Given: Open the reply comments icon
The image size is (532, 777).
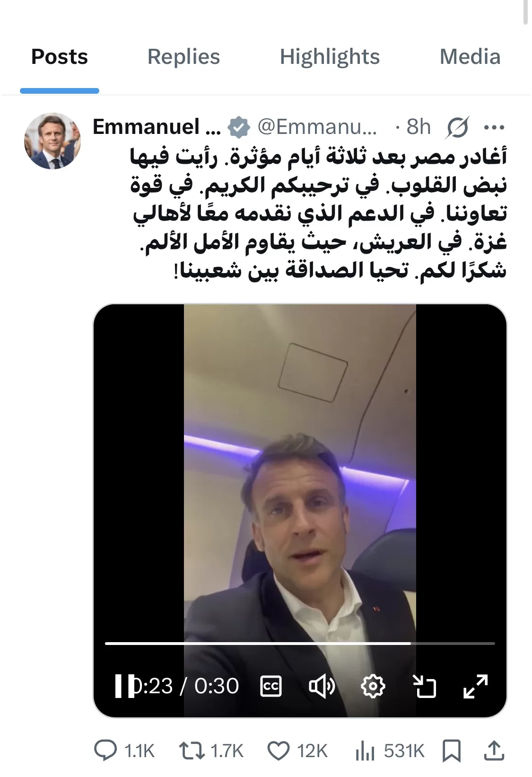Looking at the screenshot, I should tap(105, 751).
